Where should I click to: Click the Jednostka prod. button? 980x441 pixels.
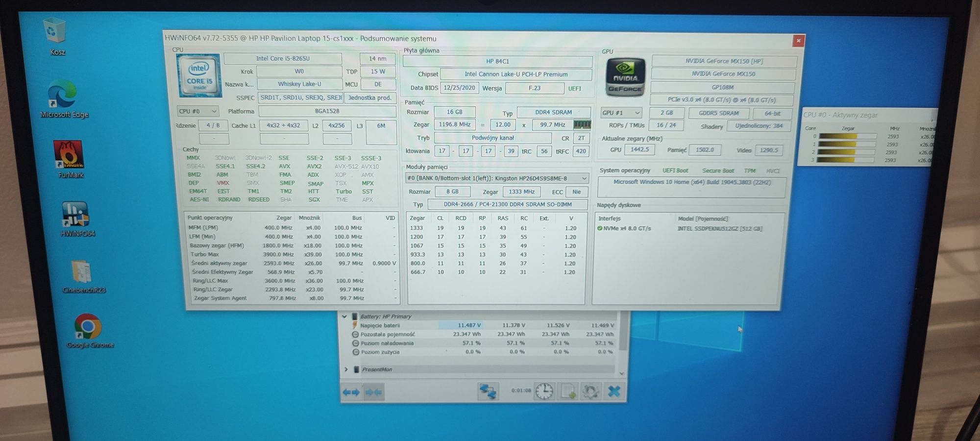370,98
